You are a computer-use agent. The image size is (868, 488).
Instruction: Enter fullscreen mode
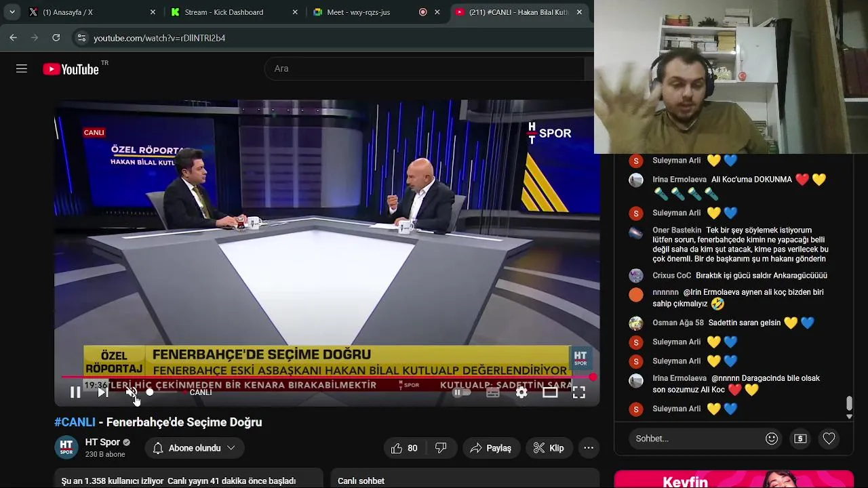click(x=578, y=392)
